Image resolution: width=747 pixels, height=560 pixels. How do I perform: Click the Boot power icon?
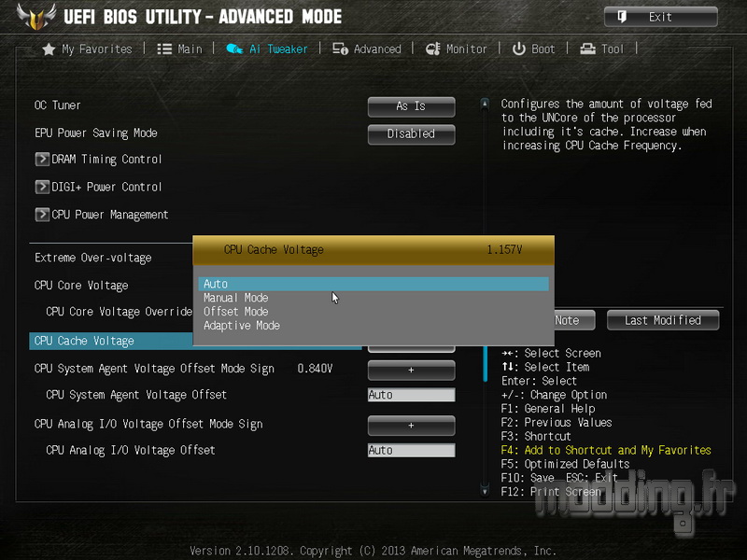tap(519, 49)
